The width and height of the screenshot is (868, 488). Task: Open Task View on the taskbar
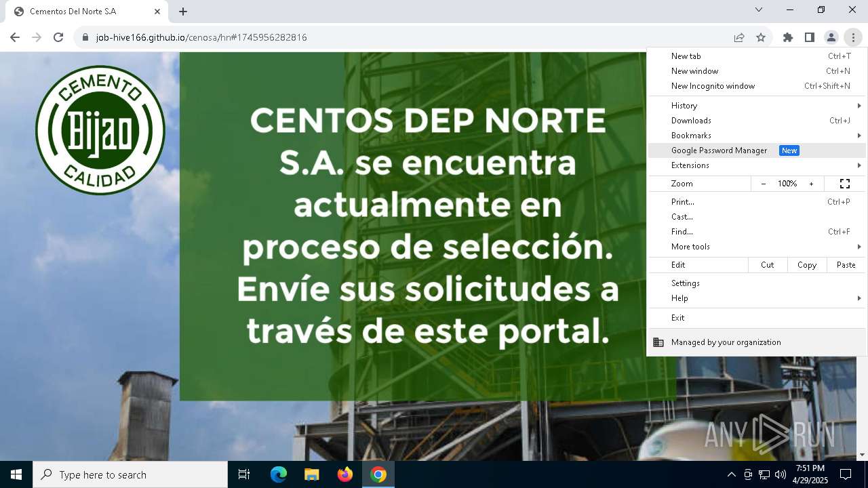pos(244,474)
